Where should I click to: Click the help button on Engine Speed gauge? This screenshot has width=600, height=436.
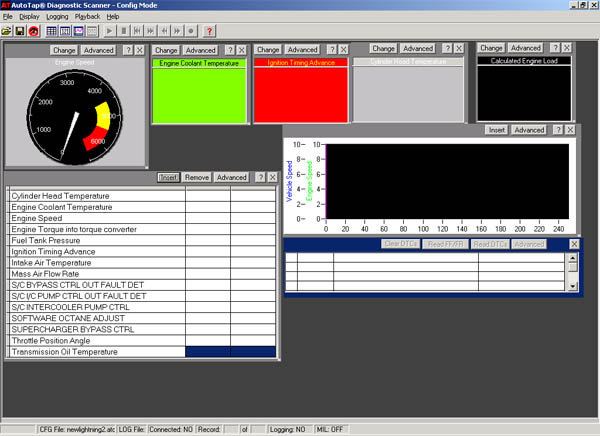126,49
